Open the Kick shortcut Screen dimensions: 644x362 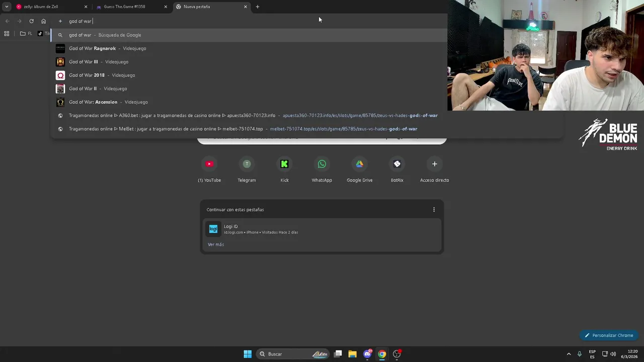(284, 169)
